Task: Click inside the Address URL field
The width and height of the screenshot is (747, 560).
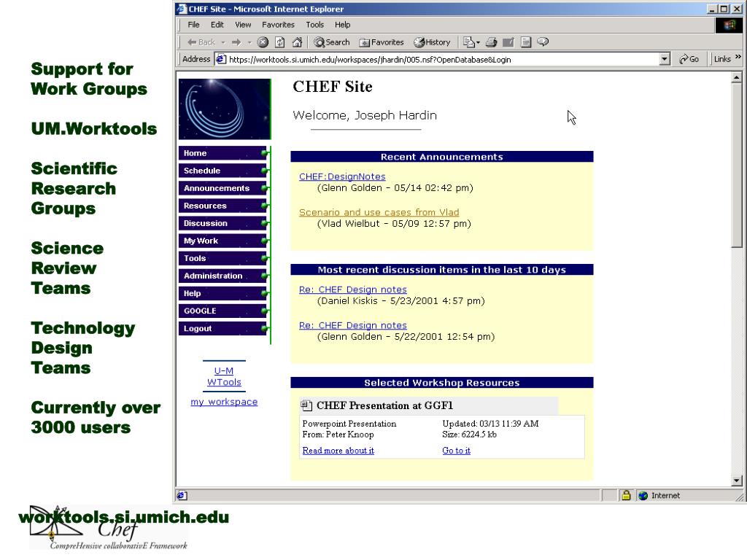Action: (443, 60)
